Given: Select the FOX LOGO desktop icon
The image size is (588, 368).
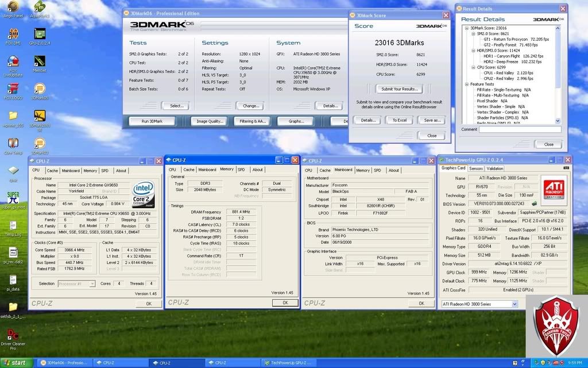Looking at the screenshot, I should tap(13, 91).
